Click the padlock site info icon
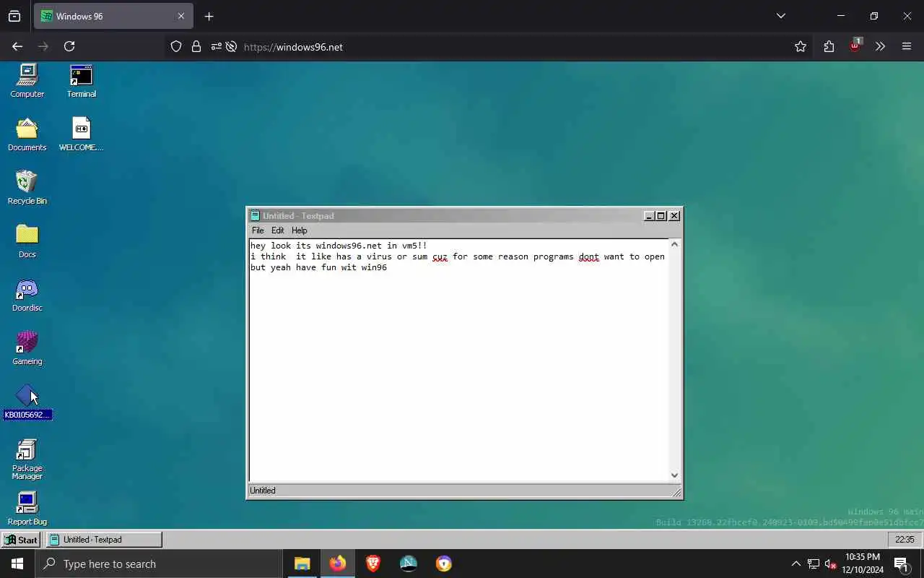 pyautogui.click(x=196, y=46)
